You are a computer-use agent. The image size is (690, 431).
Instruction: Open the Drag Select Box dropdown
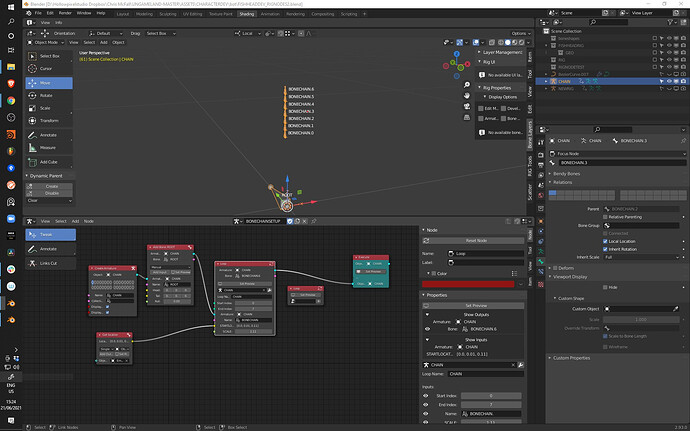coord(161,33)
